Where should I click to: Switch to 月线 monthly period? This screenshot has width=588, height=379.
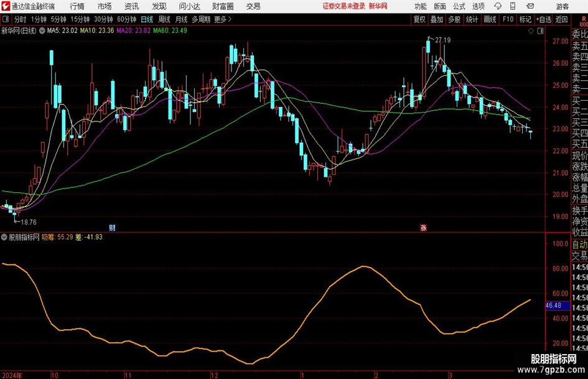coord(181,19)
